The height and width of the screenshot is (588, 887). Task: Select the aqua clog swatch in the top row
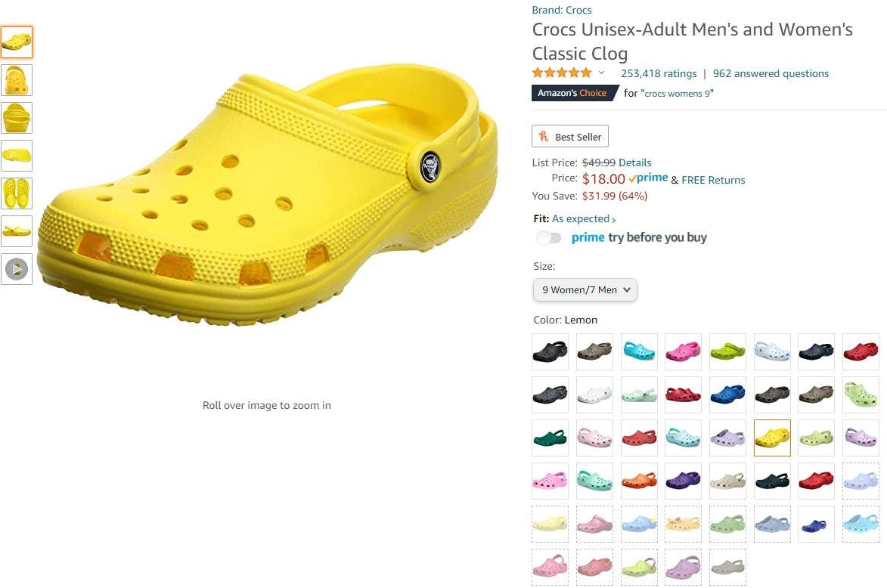[638, 351]
